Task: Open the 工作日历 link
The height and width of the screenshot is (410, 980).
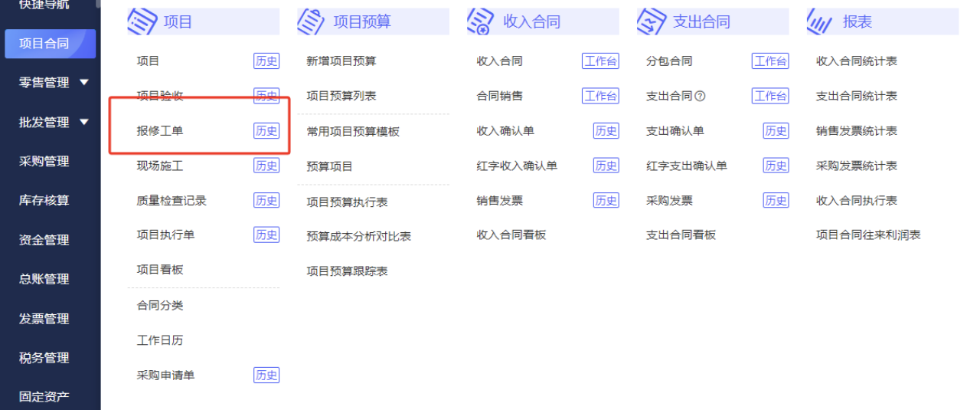Action: [160, 340]
